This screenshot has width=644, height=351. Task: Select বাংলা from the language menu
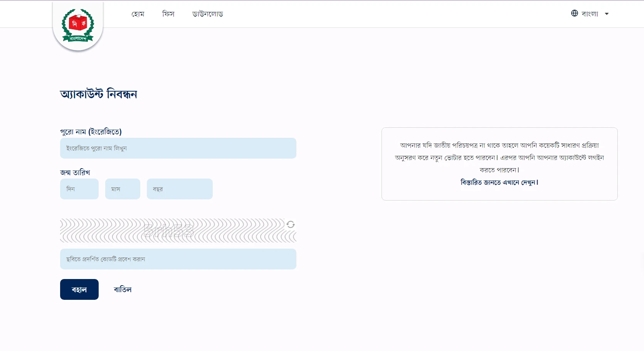(x=590, y=13)
